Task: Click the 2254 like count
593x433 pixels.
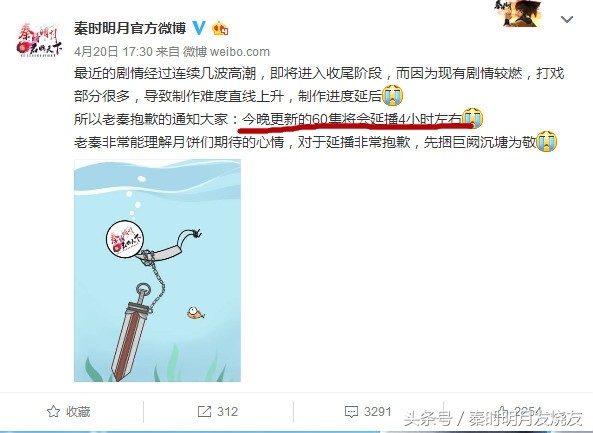Action: (528, 411)
